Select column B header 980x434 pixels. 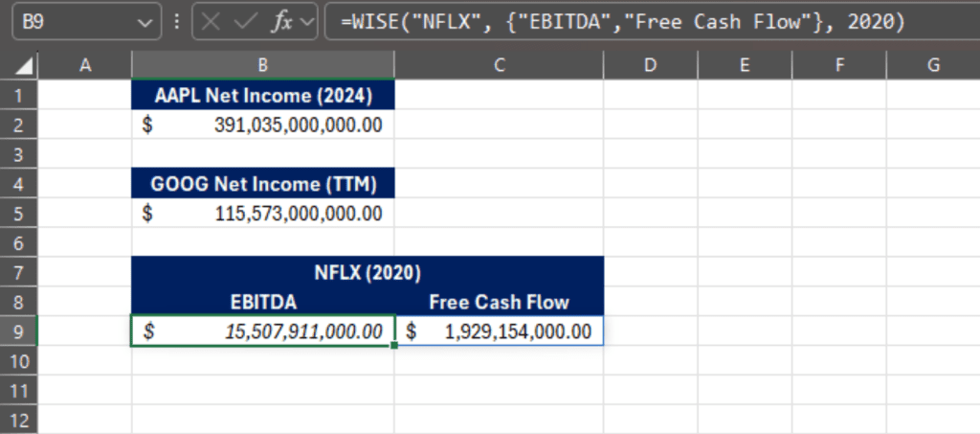[263, 65]
